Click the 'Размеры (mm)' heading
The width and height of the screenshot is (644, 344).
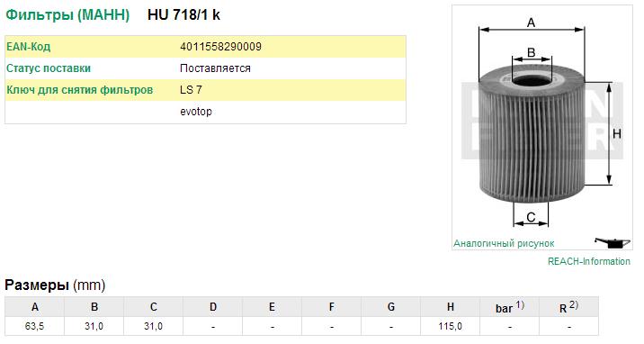click(55, 285)
